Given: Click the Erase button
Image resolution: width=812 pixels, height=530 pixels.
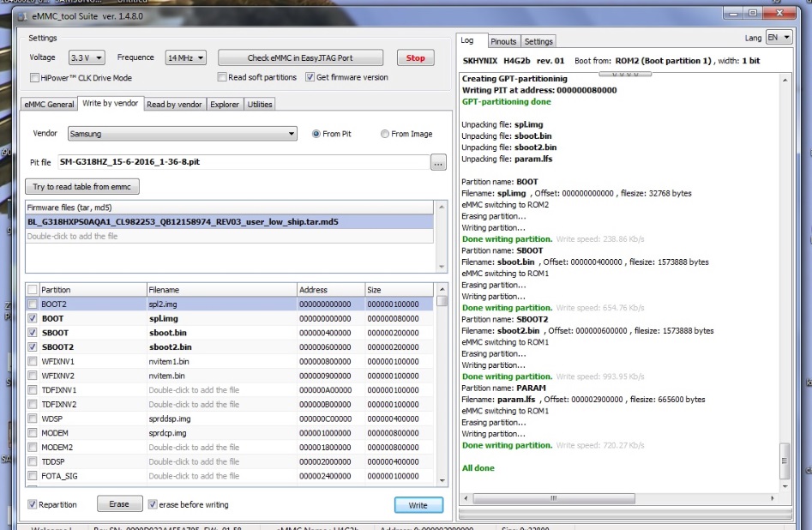Looking at the screenshot, I should click(x=120, y=503).
